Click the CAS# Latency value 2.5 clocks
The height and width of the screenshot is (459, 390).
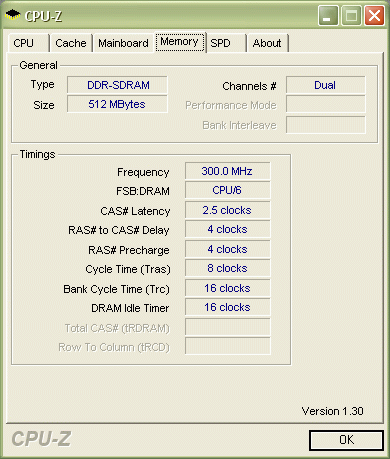[x=227, y=210]
